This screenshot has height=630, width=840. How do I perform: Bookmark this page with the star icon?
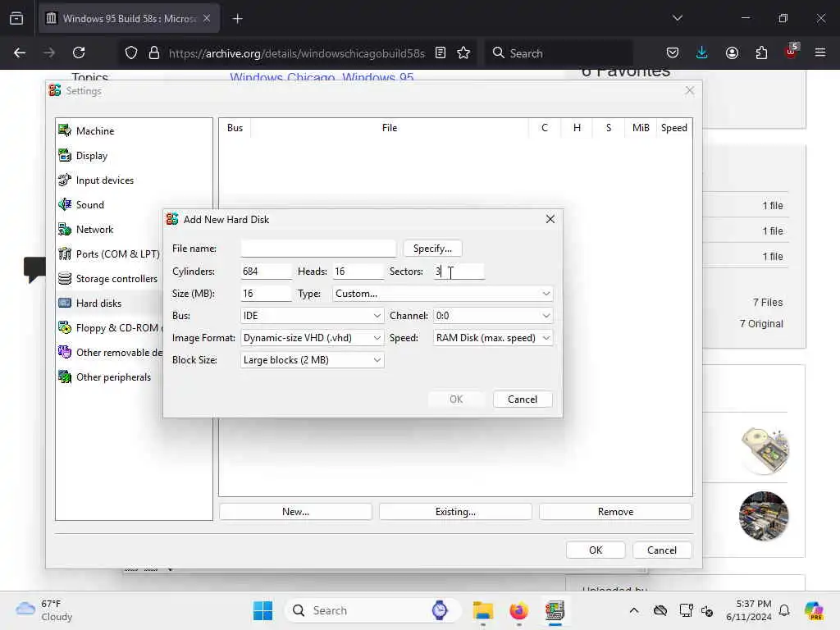(x=463, y=52)
